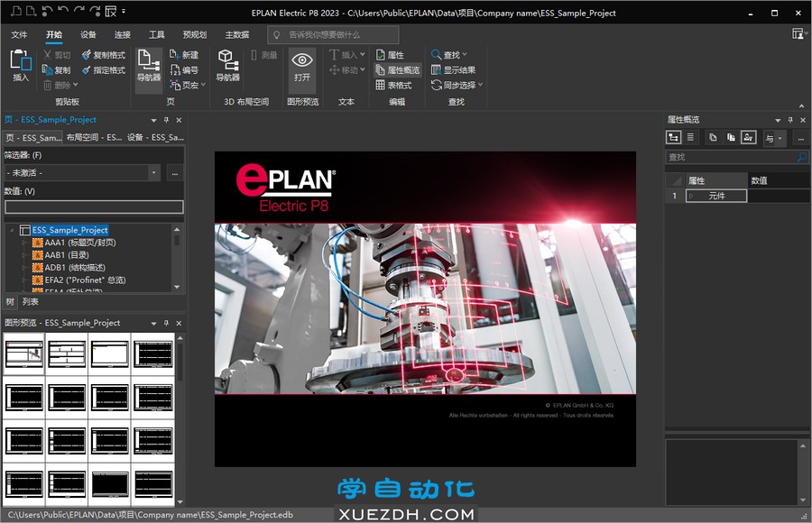
Task: Click the '...' button in 属性概览 toolbar
Action: (800, 138)
